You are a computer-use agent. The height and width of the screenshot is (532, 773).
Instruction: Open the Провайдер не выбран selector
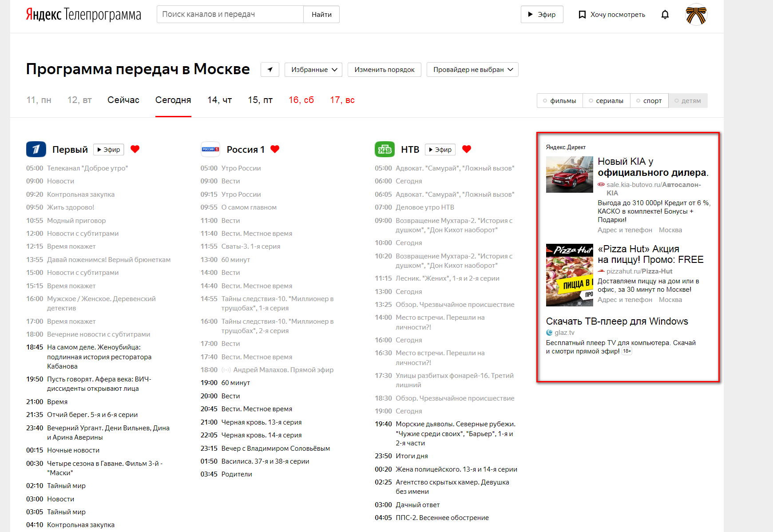[472, 69]
